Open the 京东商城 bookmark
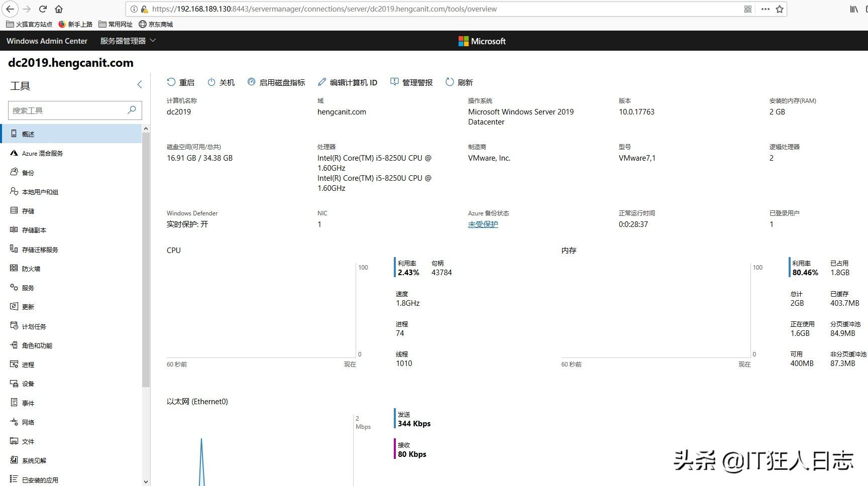868x486 pixels. click(156, 24)
